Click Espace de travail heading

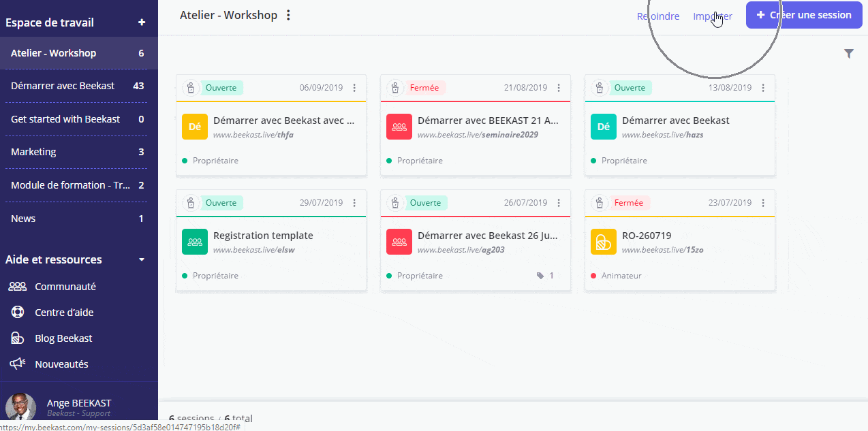(x=50, y=22)
